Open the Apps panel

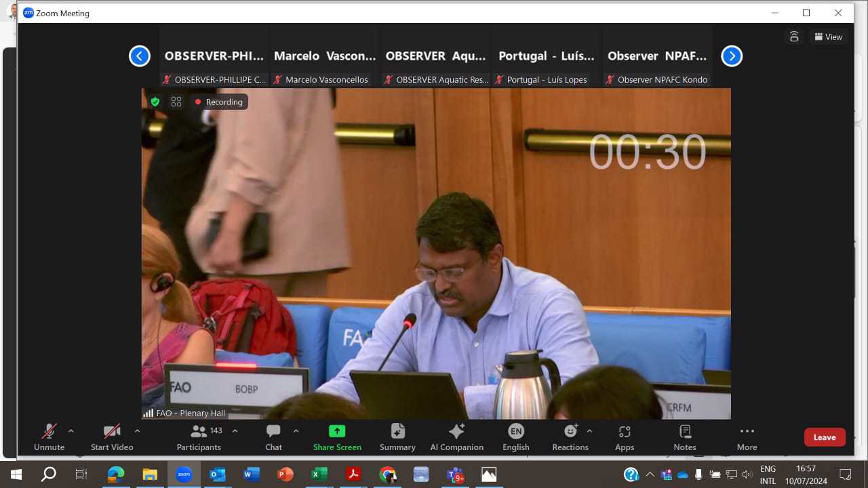pos(624,437)
